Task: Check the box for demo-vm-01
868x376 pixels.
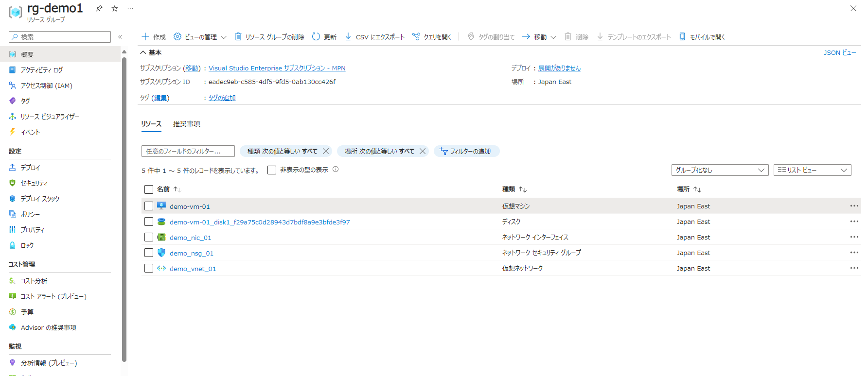Action: (149, 206)
